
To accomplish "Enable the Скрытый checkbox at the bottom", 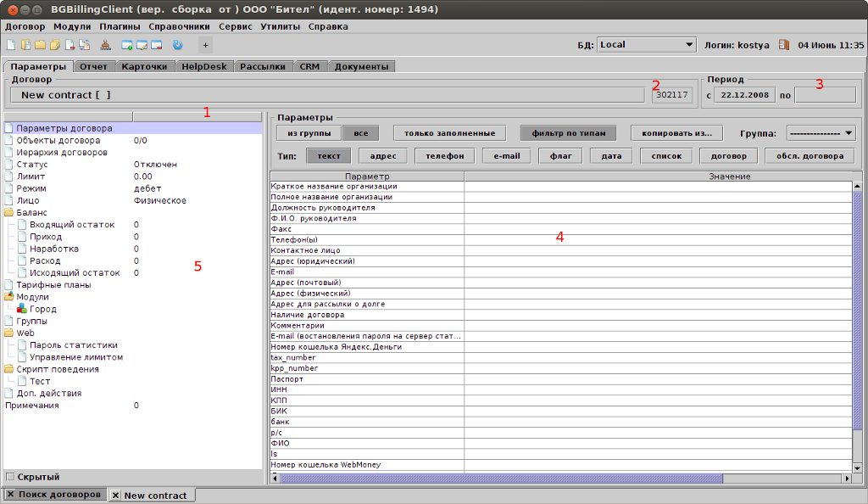I will pyautogui.click(x=12, y=477).
